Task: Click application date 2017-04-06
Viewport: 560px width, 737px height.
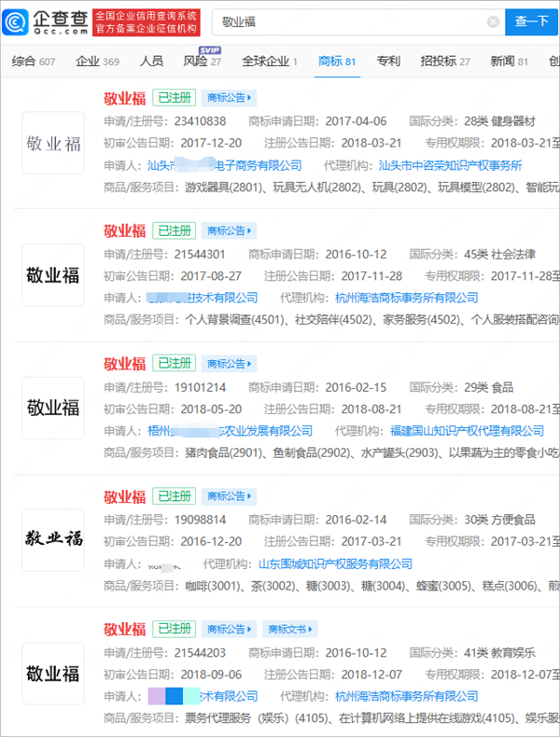Action: (356, 121)
